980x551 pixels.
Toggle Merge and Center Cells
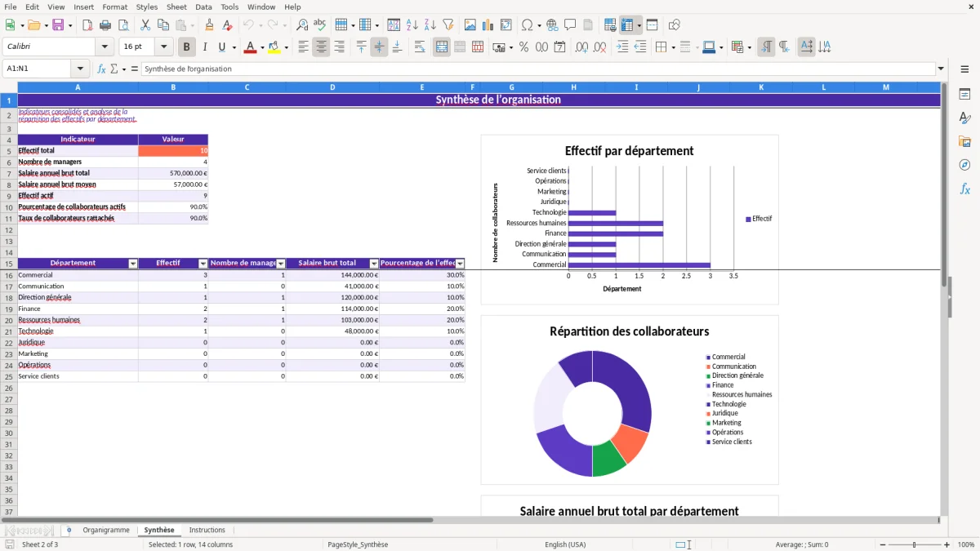[442, 47]
